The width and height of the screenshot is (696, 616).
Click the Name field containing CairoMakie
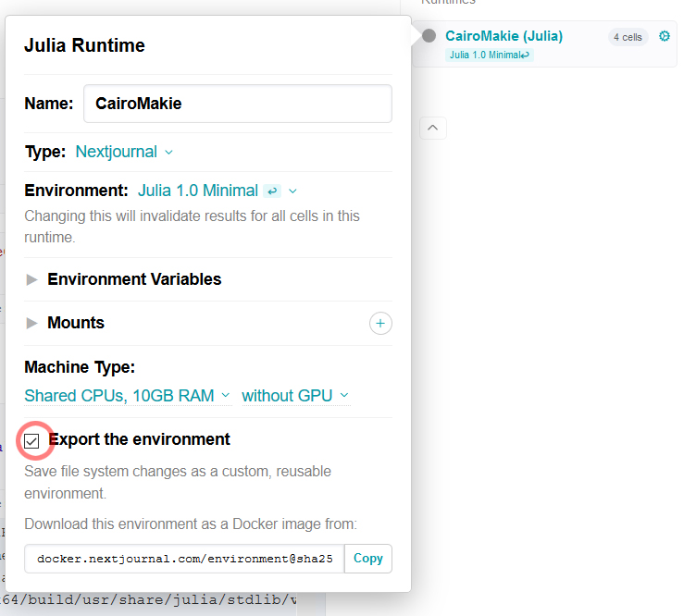click(237, 104)
